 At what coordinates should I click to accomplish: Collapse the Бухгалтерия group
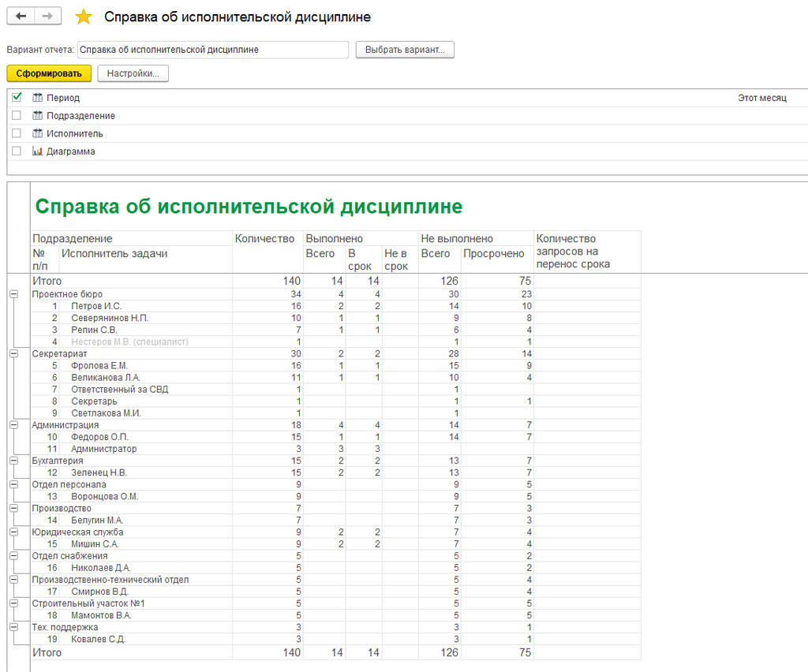click(x=13, y=461)
